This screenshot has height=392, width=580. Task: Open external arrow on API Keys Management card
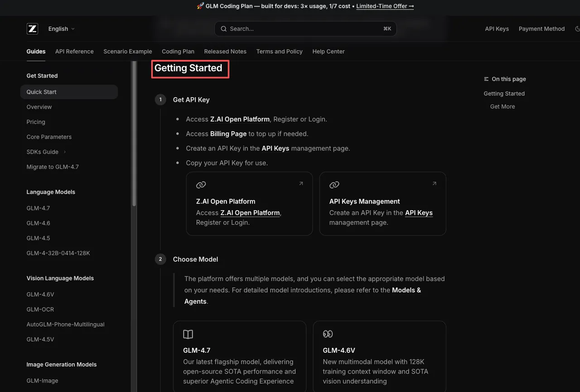434,184
